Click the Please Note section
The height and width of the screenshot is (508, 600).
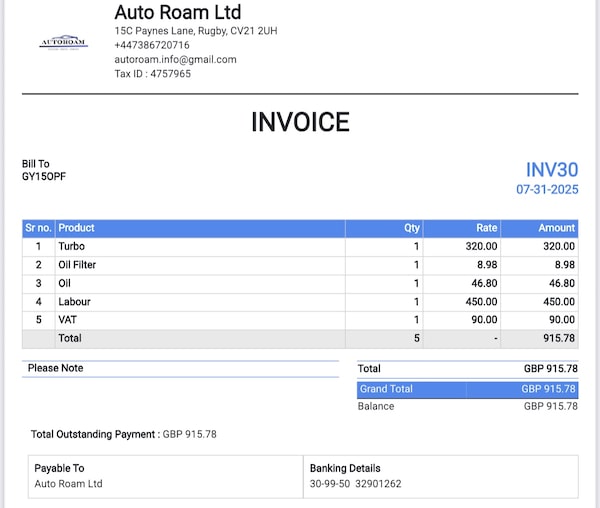tap(56, 368)
